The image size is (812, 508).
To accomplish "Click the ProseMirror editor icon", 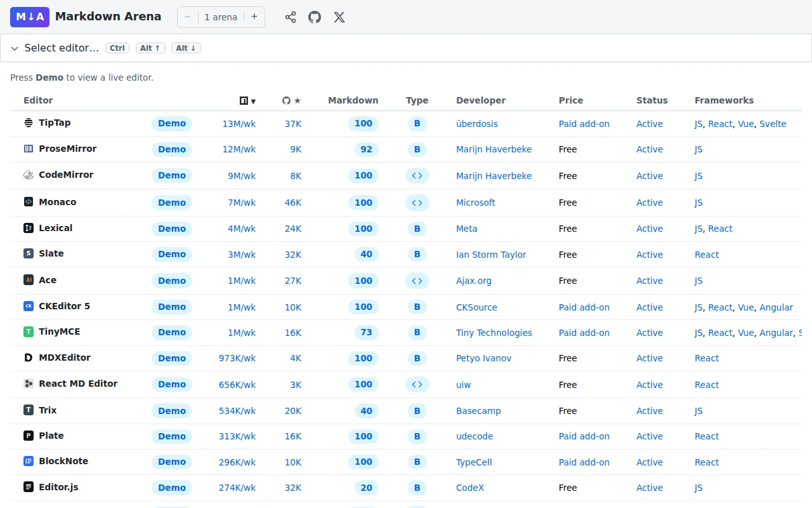I will [28, 149].
